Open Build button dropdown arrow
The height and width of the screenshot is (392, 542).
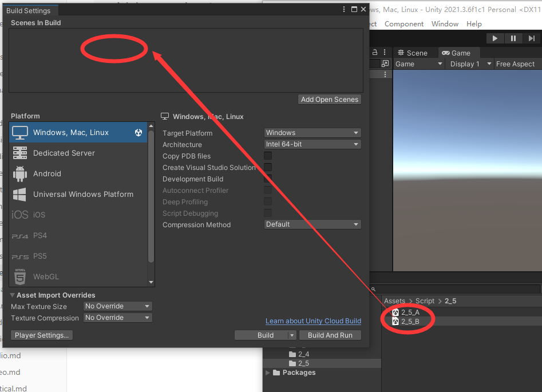292,335
